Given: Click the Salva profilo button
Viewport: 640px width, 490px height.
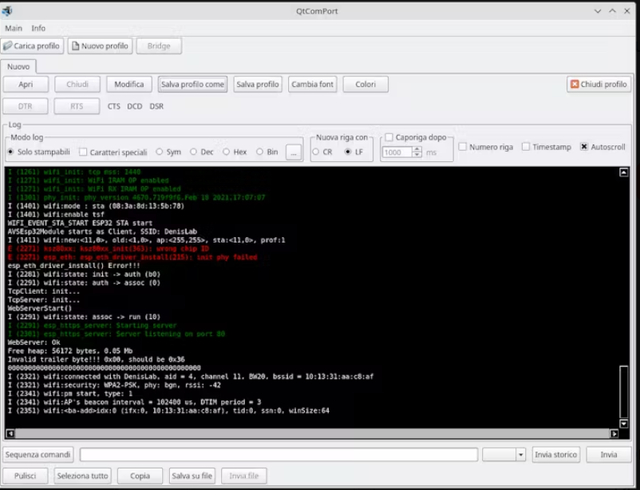Looking at the screenshot, I should [x=258, y=84].
